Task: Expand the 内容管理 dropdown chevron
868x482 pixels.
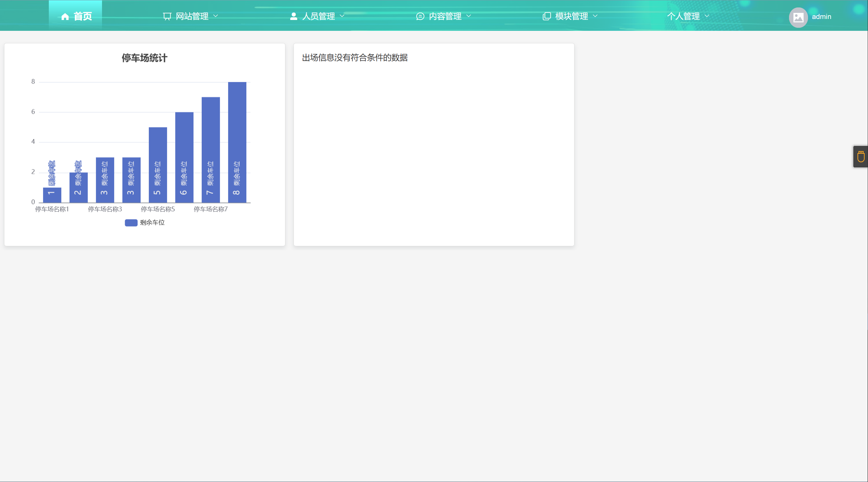Action: click(x=469, y=16)
